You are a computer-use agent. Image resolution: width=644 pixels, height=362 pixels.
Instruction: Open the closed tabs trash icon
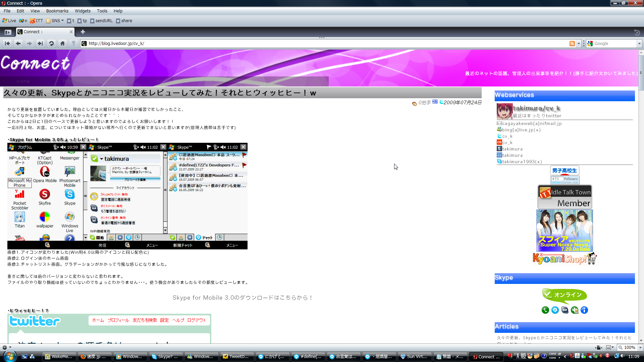[x=637, y=33]
